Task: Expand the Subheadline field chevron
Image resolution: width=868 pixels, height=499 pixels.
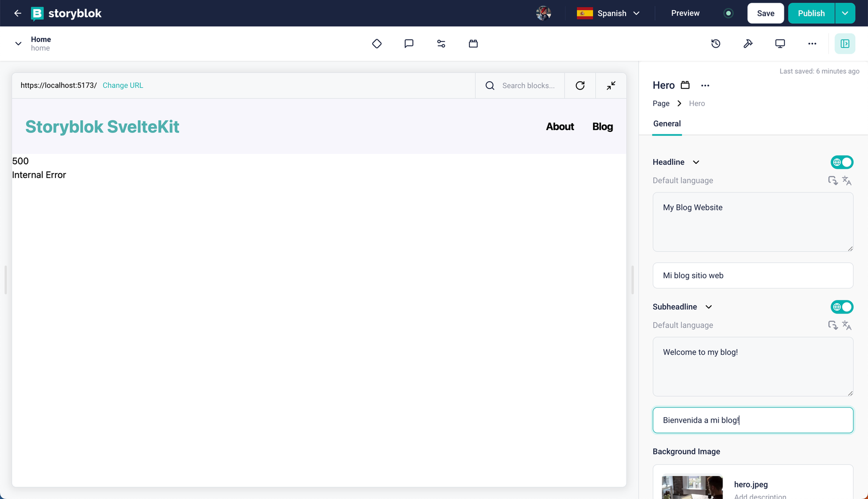Action: [709, 307]
